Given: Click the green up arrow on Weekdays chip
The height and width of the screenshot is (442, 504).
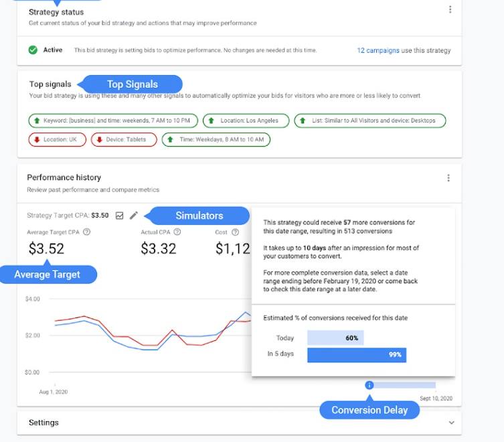Looking at the screenshot, I should pyautogui.click(x=171, y=139).
